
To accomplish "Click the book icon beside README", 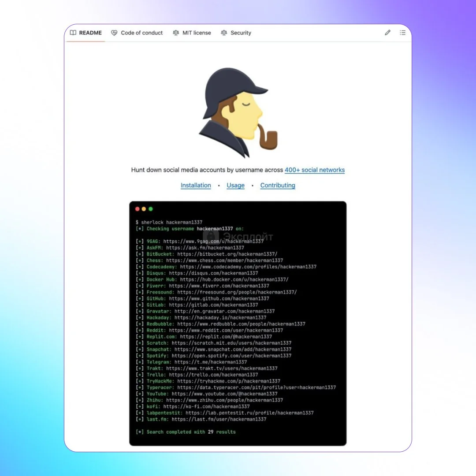I will point(73,33).
